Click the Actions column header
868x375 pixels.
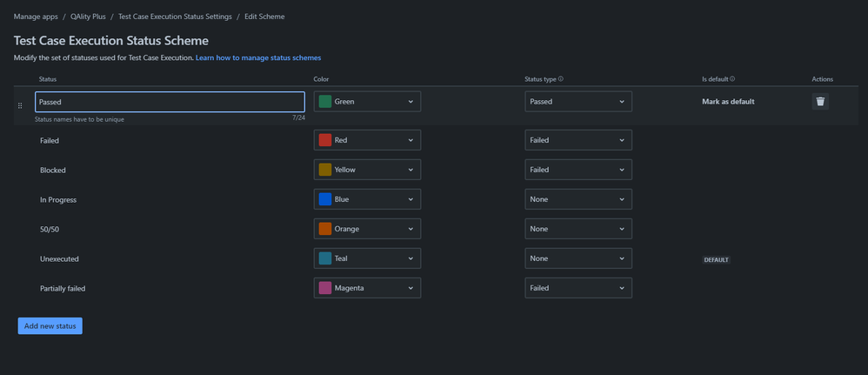point(822,80)
